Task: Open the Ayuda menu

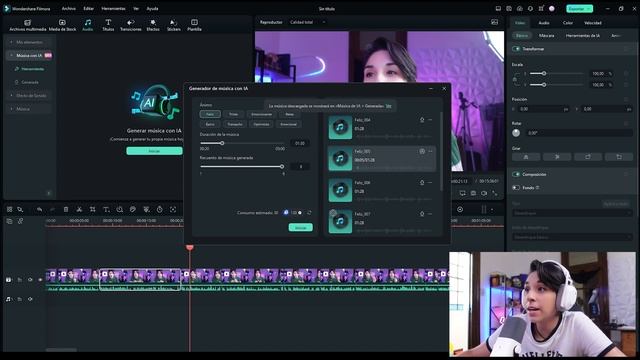Action: click(x=152, y=9)
